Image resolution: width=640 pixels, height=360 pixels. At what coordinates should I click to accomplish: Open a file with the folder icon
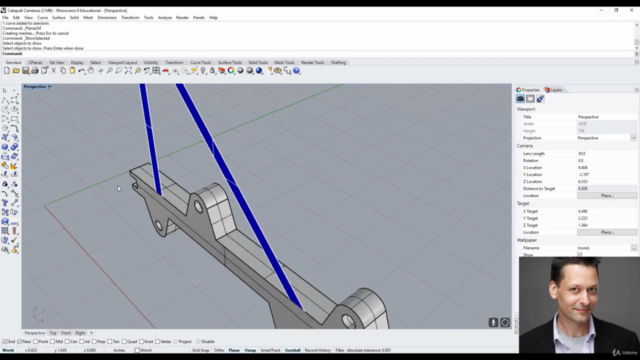click(x=16, y=71)
